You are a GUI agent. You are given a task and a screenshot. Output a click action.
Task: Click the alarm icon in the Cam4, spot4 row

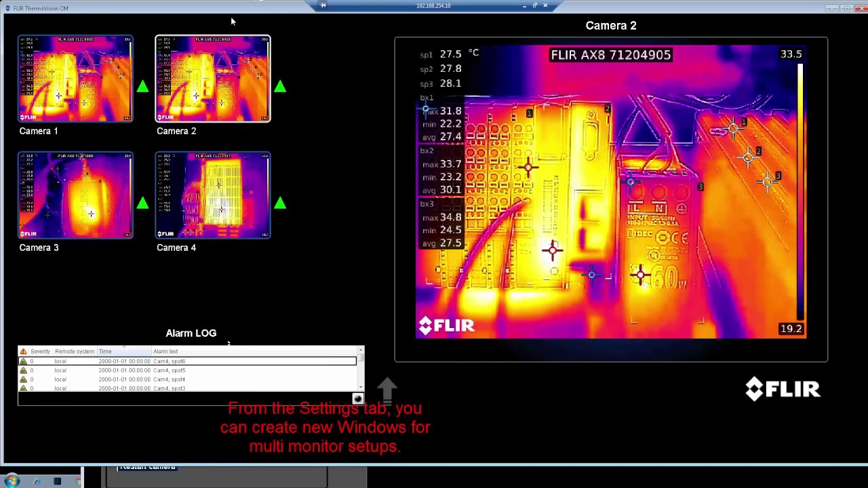[24, 380]
